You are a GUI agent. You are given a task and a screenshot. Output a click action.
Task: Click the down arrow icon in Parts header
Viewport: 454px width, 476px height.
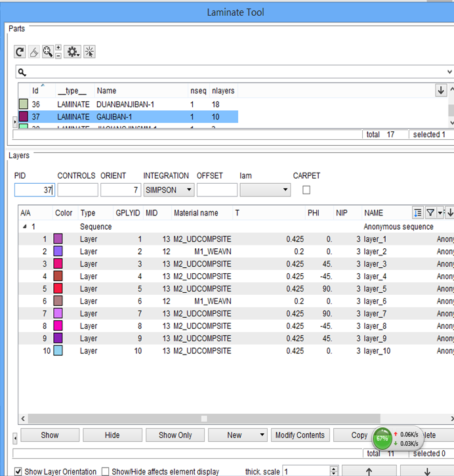pos(441,90)
